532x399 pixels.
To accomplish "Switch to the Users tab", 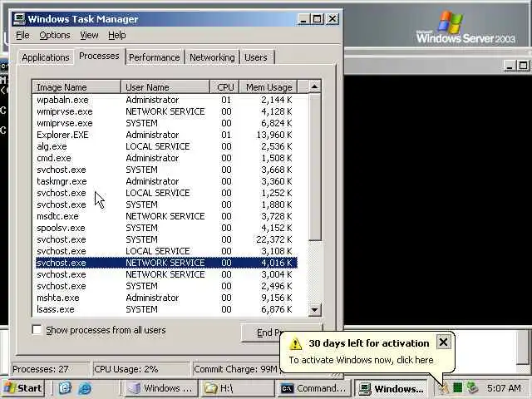I will pyautogui.click(x=256, y=57).
